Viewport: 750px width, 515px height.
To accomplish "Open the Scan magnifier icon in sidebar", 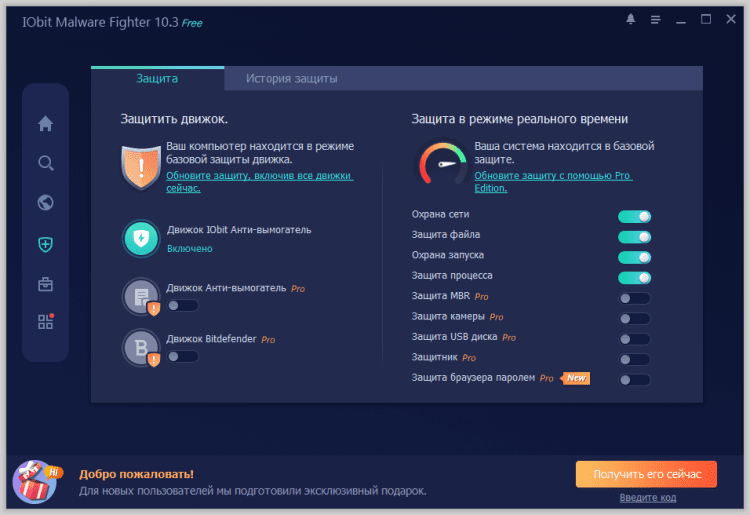I will click(x=45, y=163).
